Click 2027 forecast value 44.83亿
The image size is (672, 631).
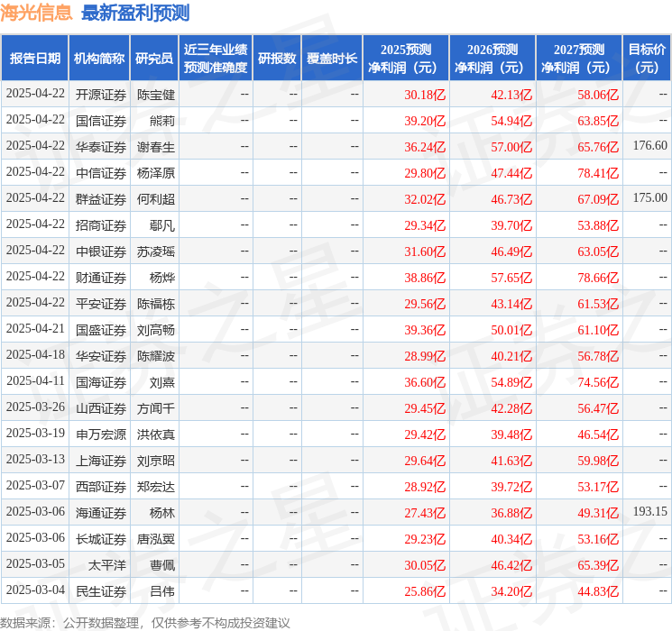click(598, 591)
